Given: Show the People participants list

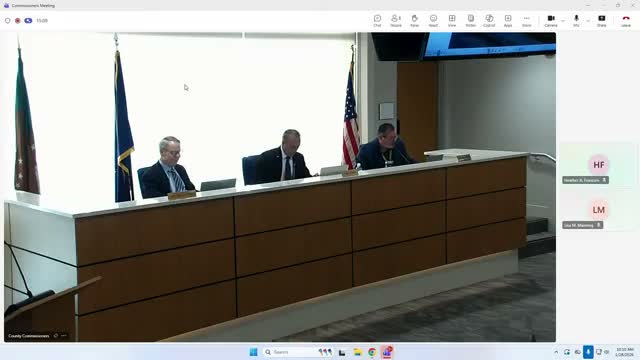Looking at the screenshot, I should 396,20.
